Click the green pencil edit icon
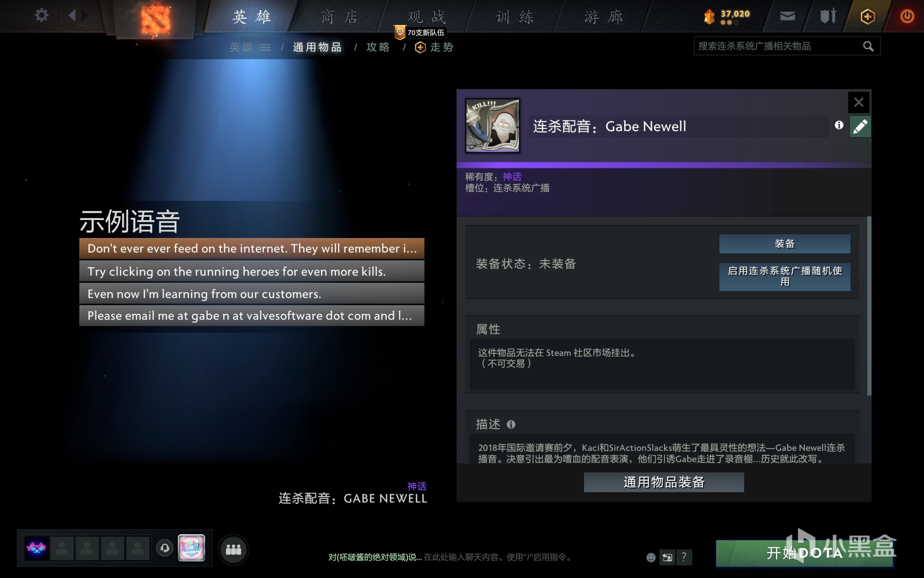Screen dimensions: 924x578 [x=860, y=126]
